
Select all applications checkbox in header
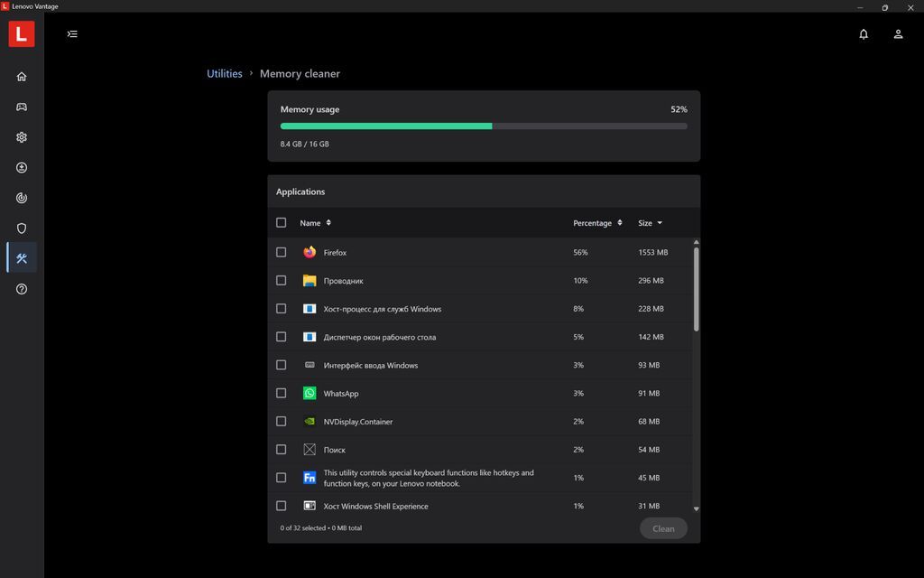[282, 223]
